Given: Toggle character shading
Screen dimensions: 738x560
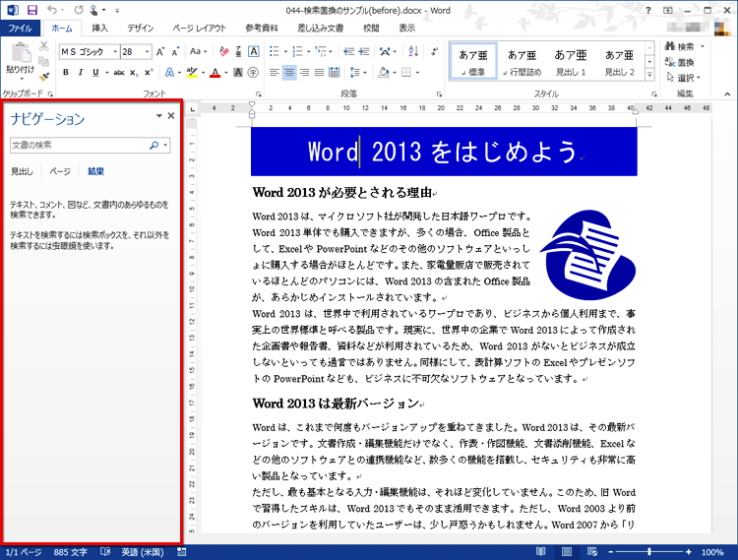Looking at the screenshot, I should (238, 73).
